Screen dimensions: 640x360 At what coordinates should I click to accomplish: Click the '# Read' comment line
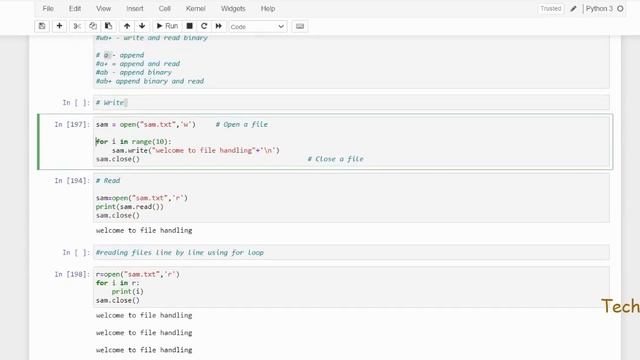108,180
